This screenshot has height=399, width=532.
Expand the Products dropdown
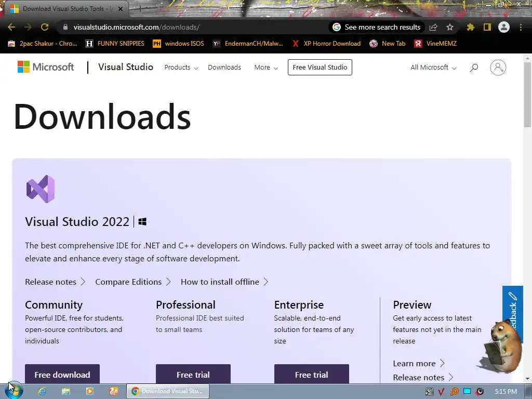tap(181, 68)
